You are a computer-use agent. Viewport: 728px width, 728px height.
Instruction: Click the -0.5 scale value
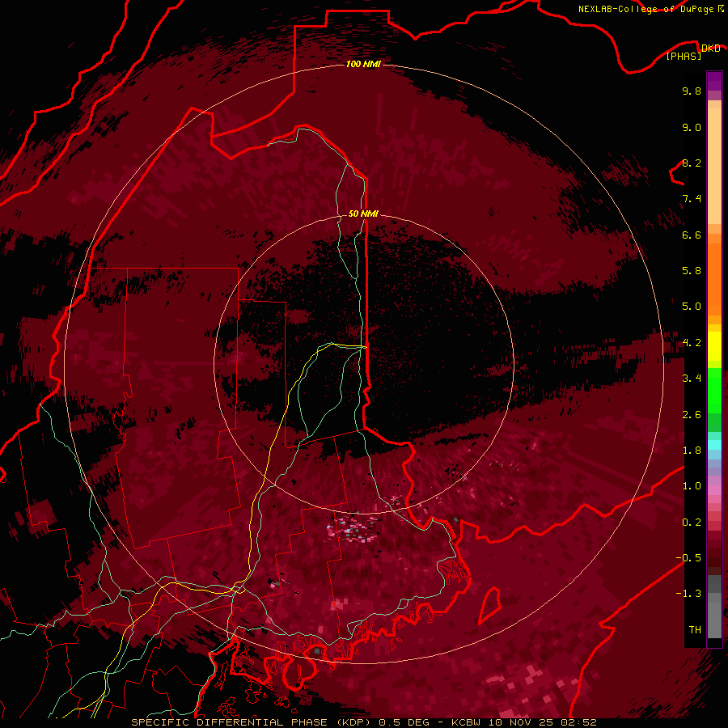point(688,558)
